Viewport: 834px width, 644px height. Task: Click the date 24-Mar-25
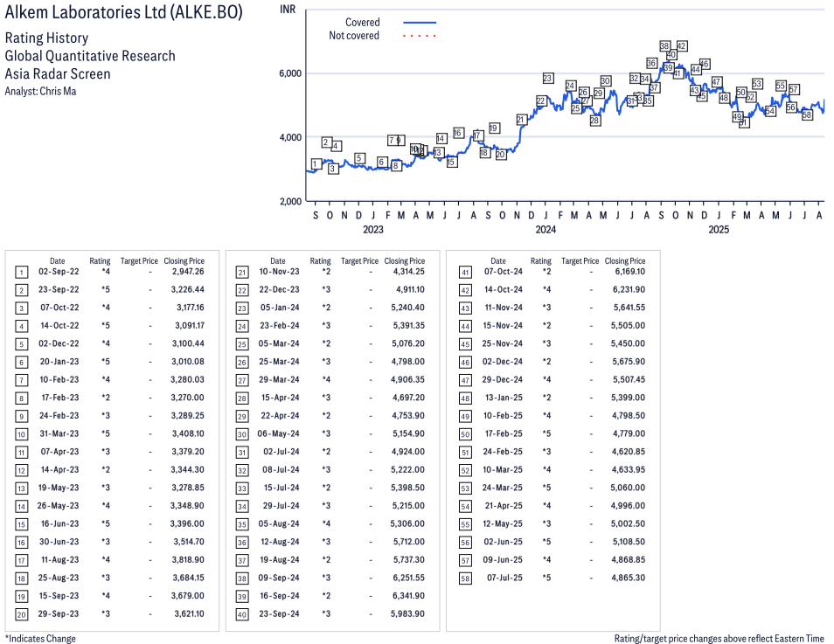pyautogui.click(x=502, y=488)
